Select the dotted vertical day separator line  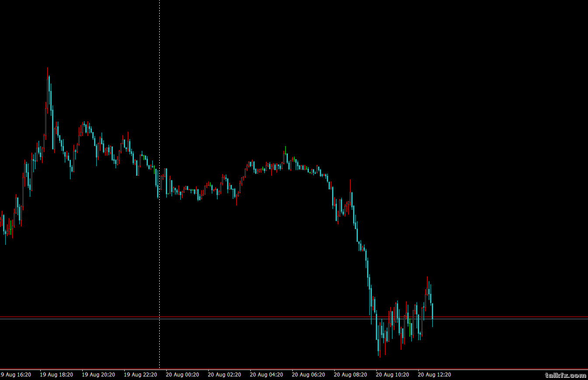159,184
